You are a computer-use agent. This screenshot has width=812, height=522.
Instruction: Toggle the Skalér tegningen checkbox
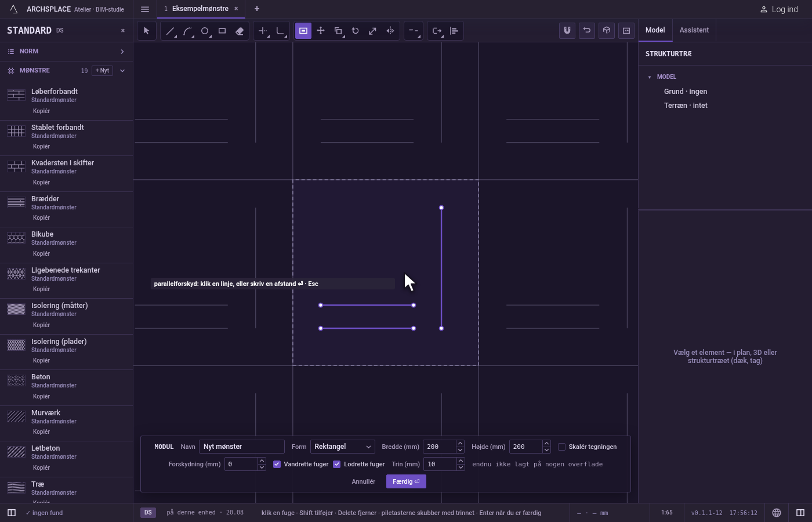click(x=561, y=447)
